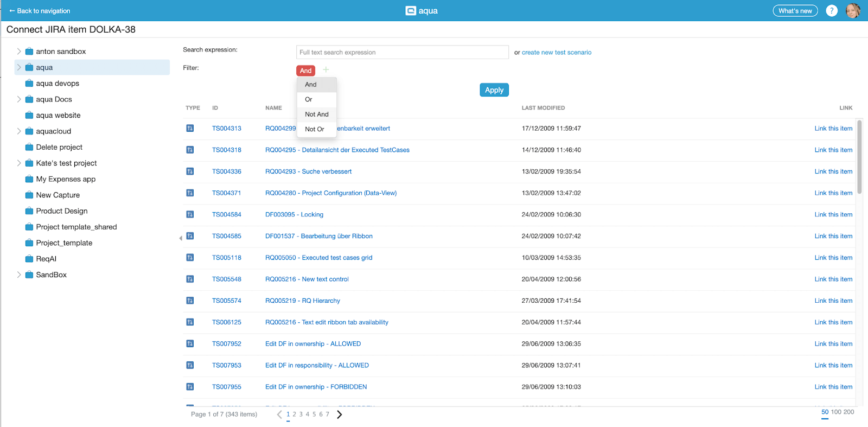Go to next page arrow in pagination
The height and width of the screenshot is (427, 868).
(x=340, y=415)
